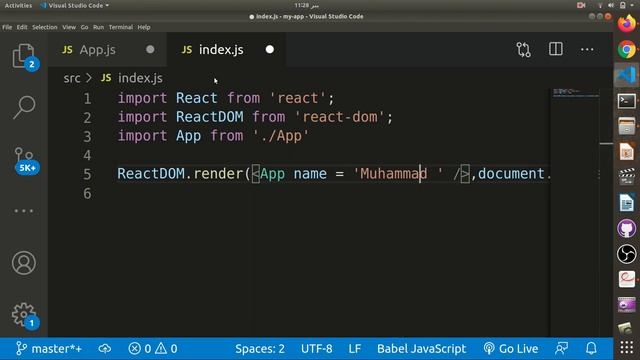Image resolution: width=640 pixels, height=360 pixels.
Task: Open the Terminal menu
Action: coord(120,27)
